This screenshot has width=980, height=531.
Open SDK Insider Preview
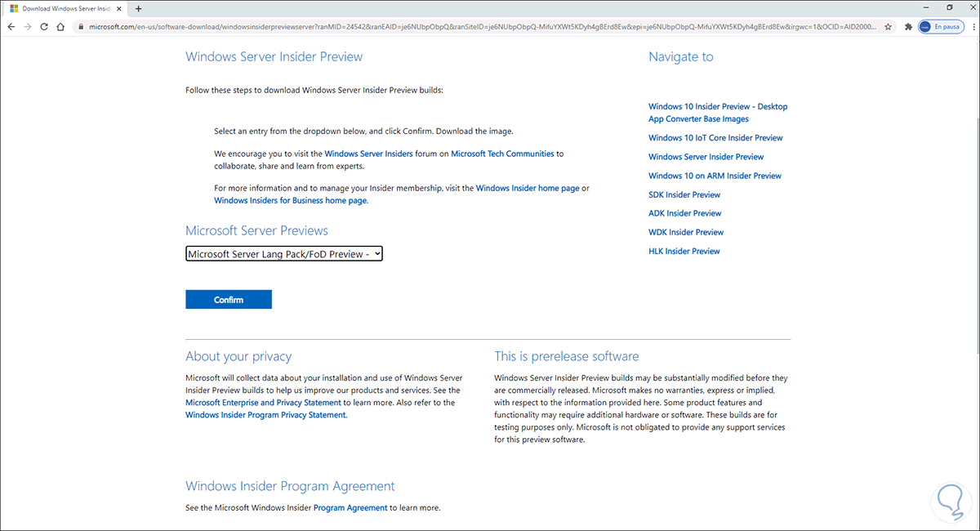684,194
